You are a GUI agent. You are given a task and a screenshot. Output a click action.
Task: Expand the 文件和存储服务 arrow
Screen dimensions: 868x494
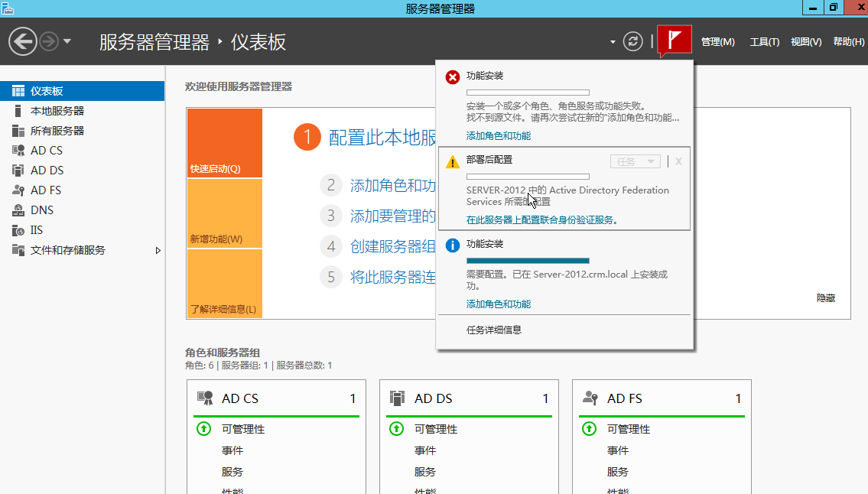pyautogui.click(x=158, y=250)
